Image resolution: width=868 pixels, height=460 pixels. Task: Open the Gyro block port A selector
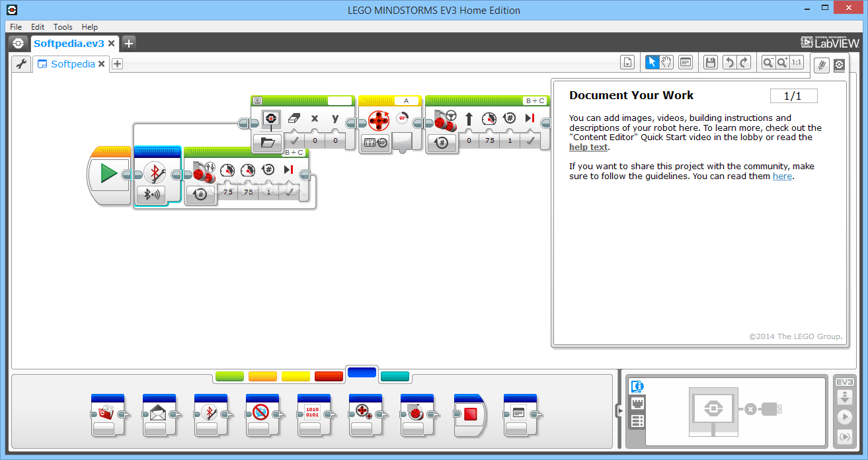(x=407, y=100)
